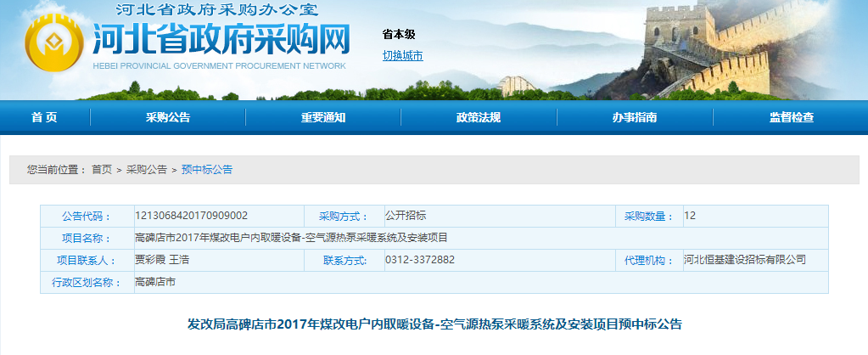Click the 河北省政府采购网 banner title
The height and width of the screenshot is (355, 868).
(x=221, y=38)
